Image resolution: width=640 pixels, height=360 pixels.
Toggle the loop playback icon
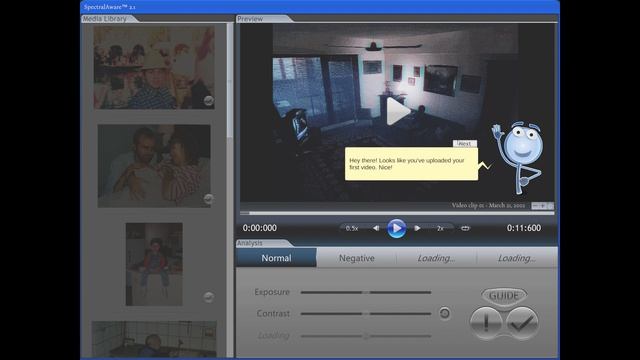tap(465, 228)
